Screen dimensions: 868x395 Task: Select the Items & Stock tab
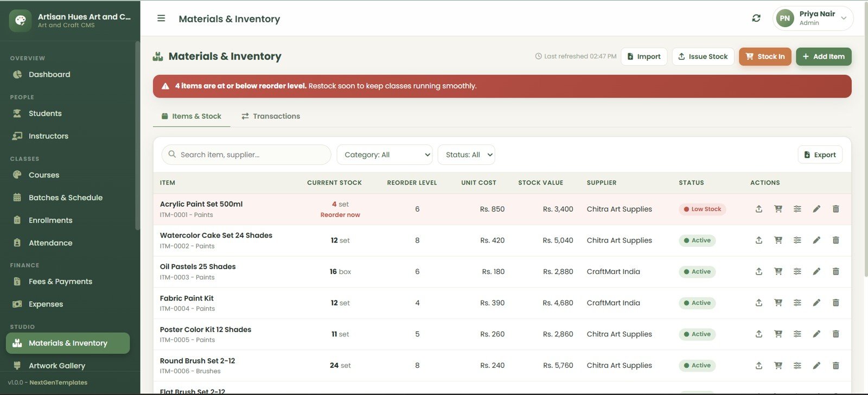pyautogui.click(x=192, y=116)
